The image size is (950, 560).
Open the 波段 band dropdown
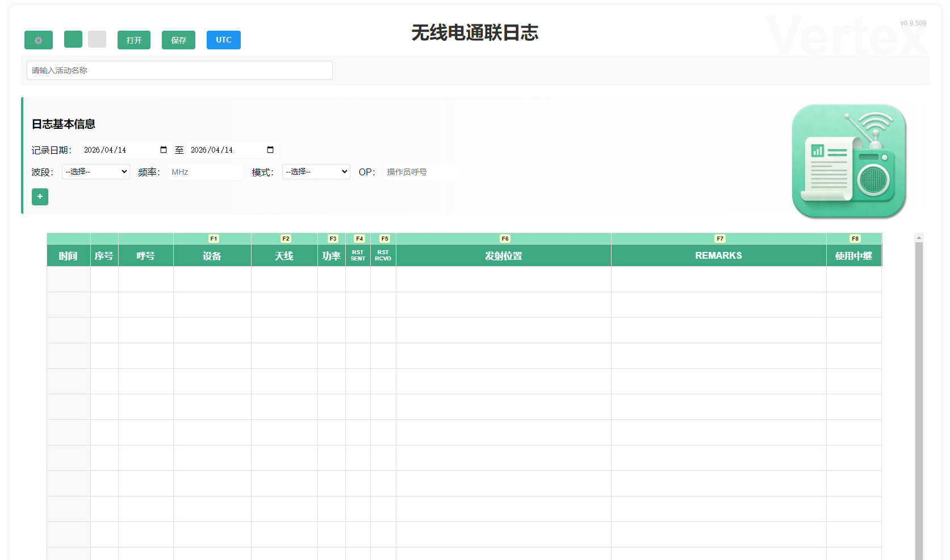pyautogui.click(x=95, y=171)
